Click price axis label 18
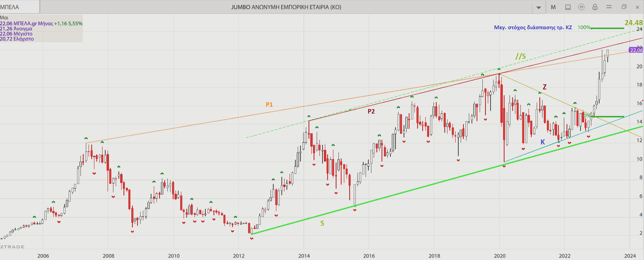The height and width of the screenshot is (260, 644). [x=639, y=85]
